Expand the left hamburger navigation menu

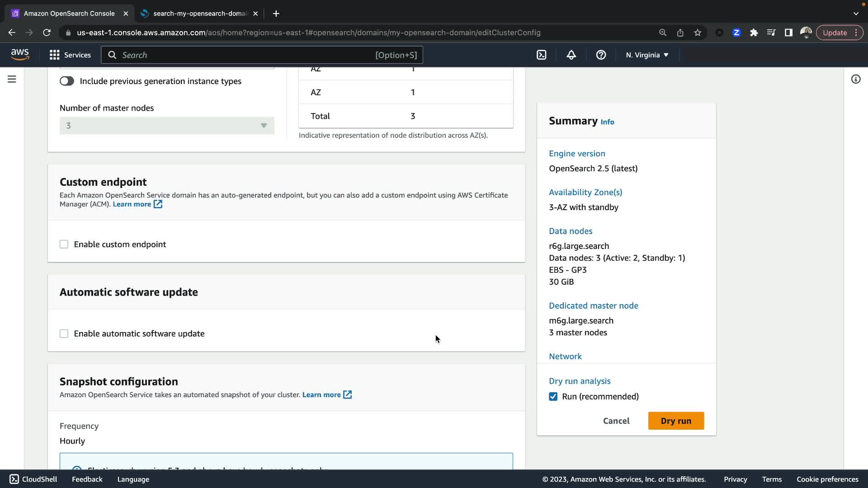[12, 79]
